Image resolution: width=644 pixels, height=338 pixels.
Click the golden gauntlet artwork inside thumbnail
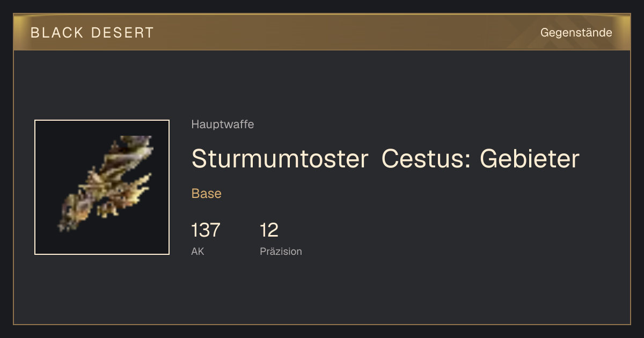106,183
